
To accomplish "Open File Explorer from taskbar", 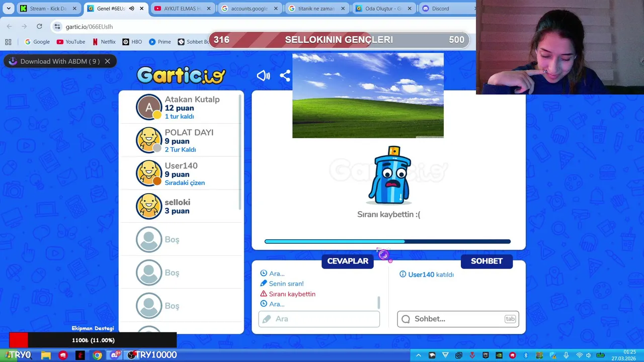I will [x=46, y=355].
